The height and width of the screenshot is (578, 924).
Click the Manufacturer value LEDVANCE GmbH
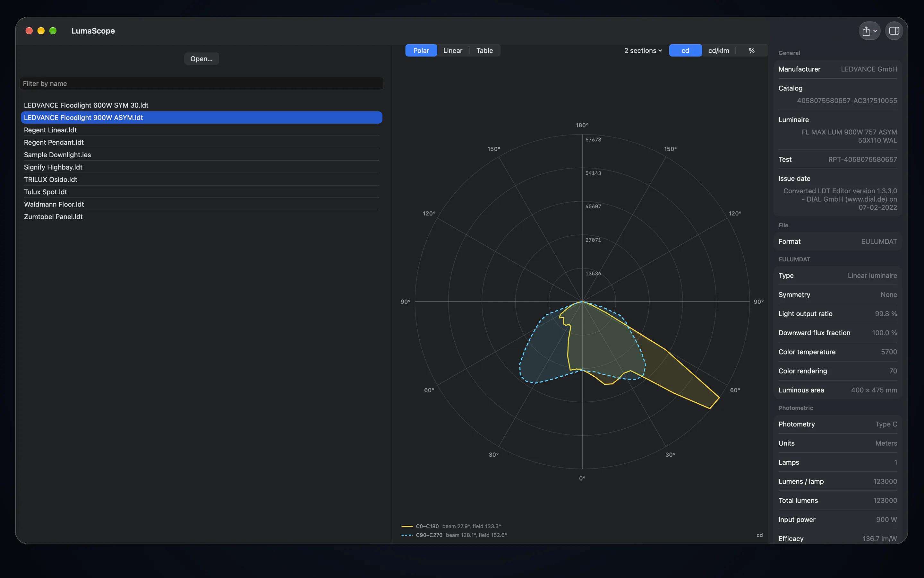[x=868, y=69]
